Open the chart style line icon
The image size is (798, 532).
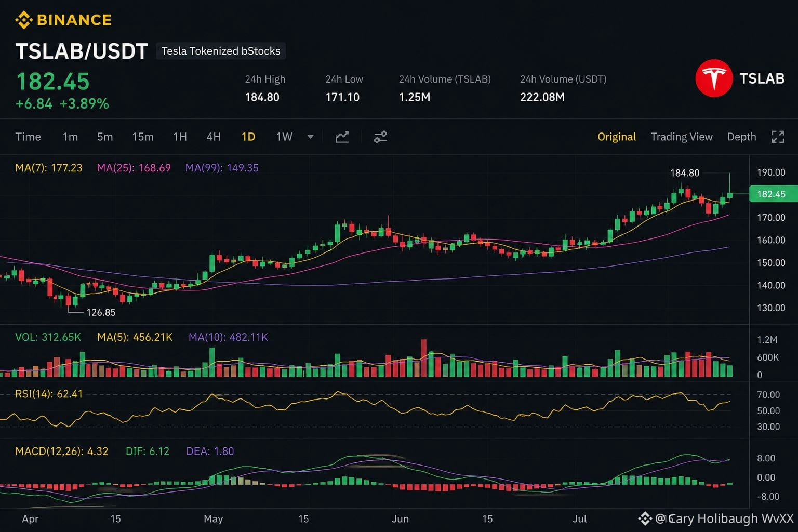pyautogui.click(x=342, y=137)
